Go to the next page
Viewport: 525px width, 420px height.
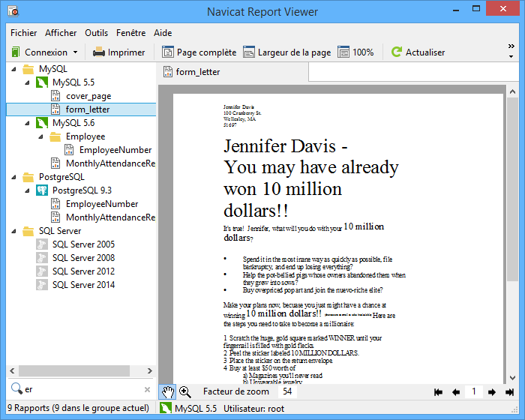coord(491,391)
